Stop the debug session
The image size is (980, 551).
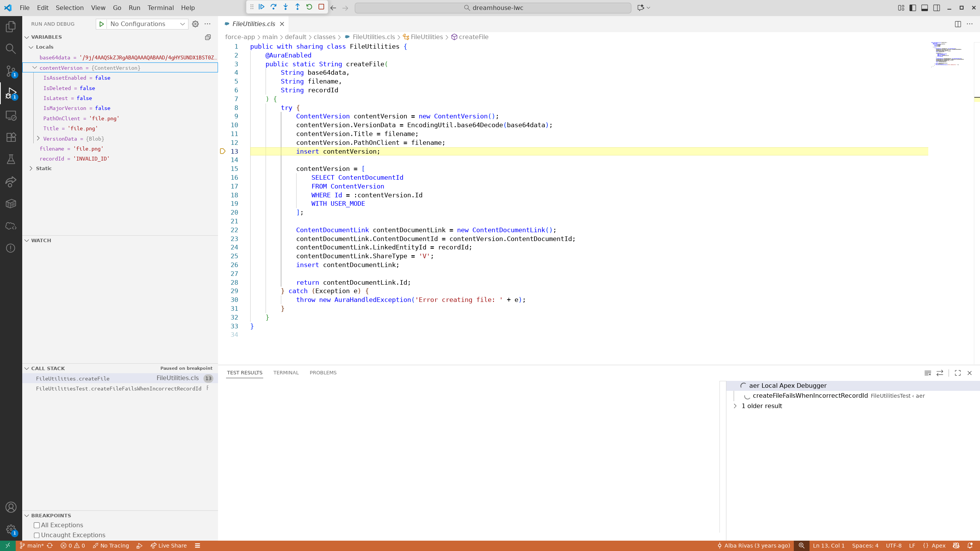322,7
